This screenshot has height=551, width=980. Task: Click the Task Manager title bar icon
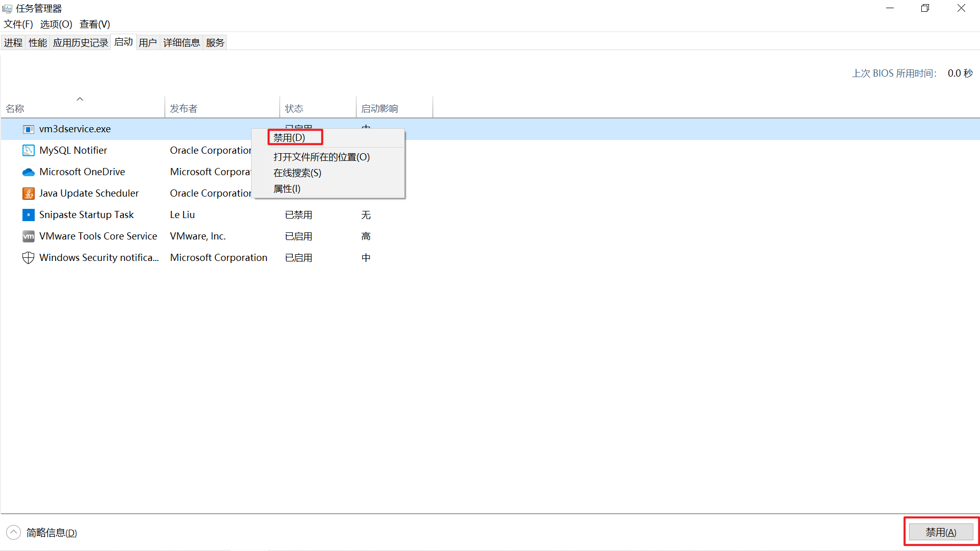(7, 9)
